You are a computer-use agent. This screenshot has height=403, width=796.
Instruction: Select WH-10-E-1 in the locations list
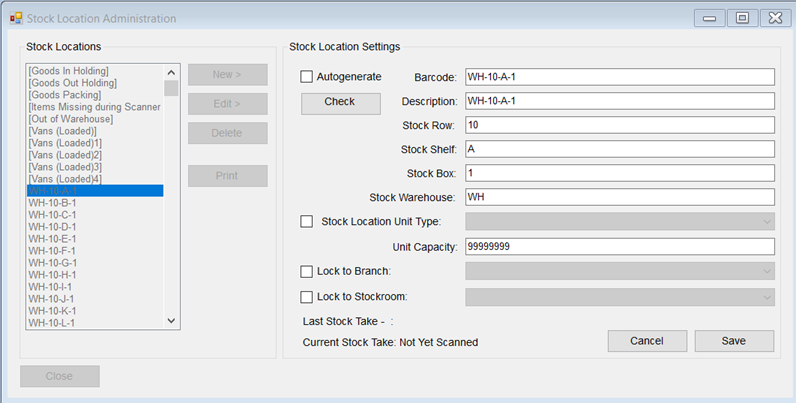pyautogui.click(x=53, y=239)
